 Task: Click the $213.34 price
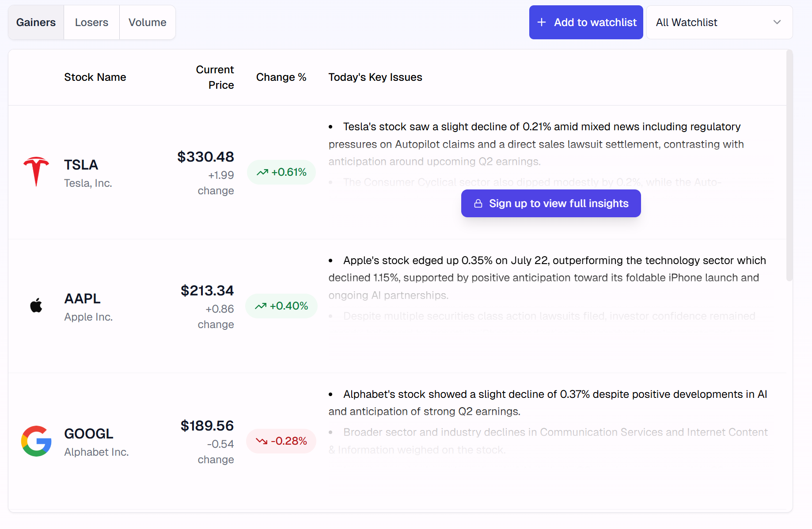(207, 291)
